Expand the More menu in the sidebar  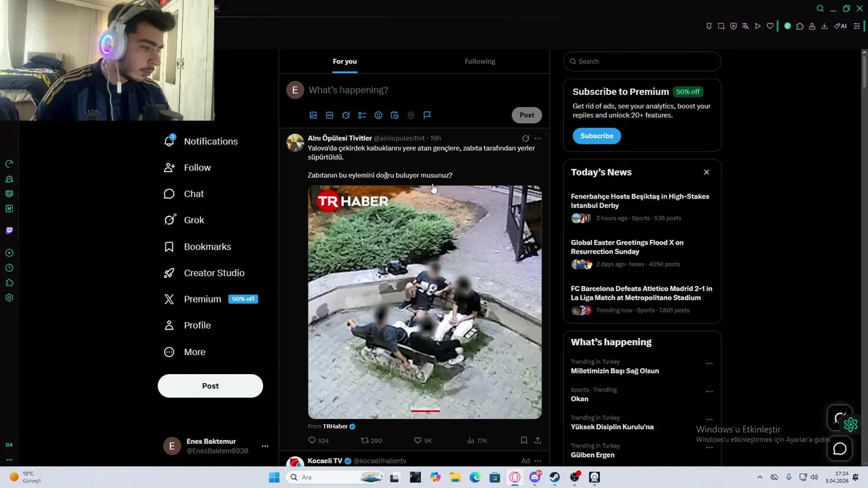pyautogui.click(x=184, y=352)
